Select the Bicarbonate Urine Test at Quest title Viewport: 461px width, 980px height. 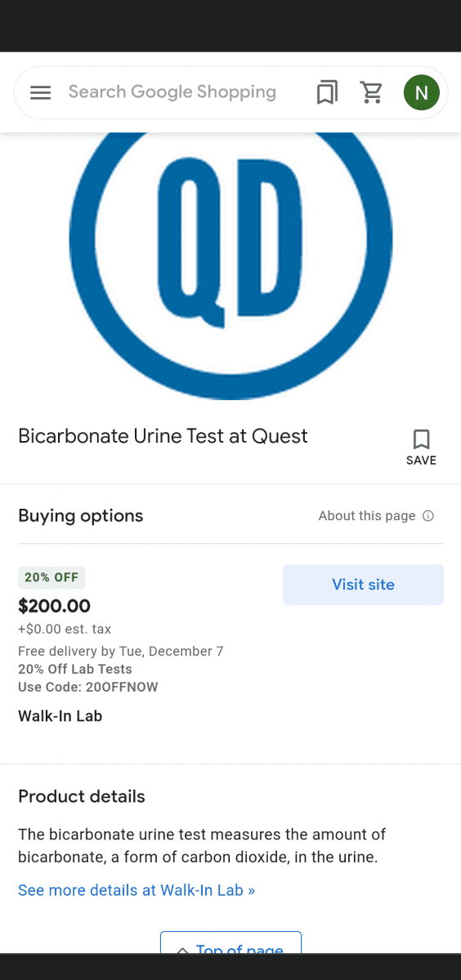coord(163,436)
